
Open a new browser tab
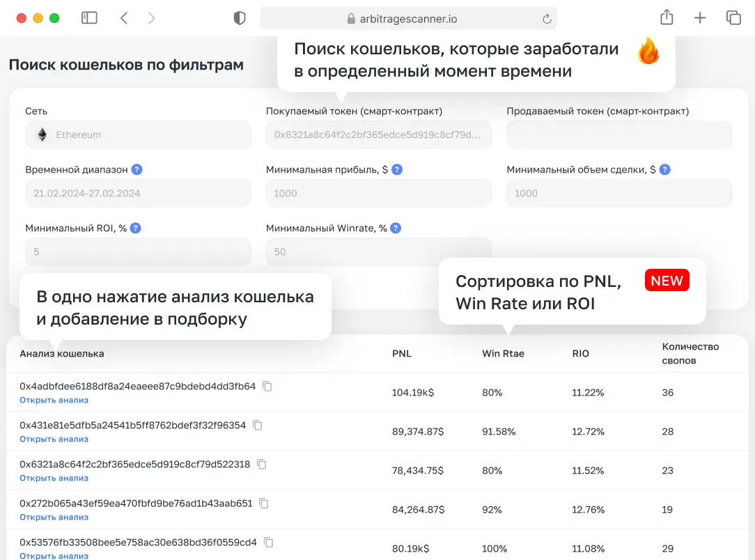click(x=700, y=17)
